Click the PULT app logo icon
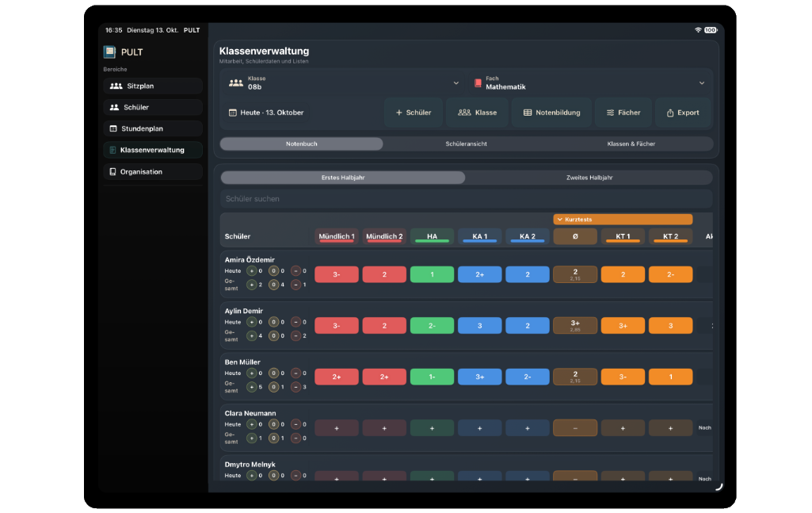Image resolution: width=812 pixels, height=513 pixels. point(109,52)
